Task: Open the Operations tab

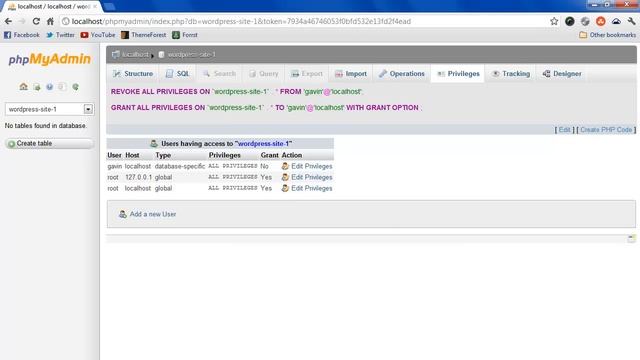Action: pyautogui.click(x=402, y=73)
